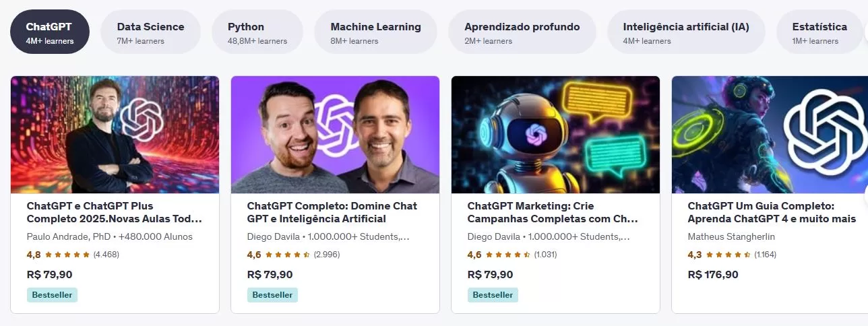Click title ChatGPT Completo: Domine Chat GPT
Screen dimensions: 868x326
click(332, 212)
